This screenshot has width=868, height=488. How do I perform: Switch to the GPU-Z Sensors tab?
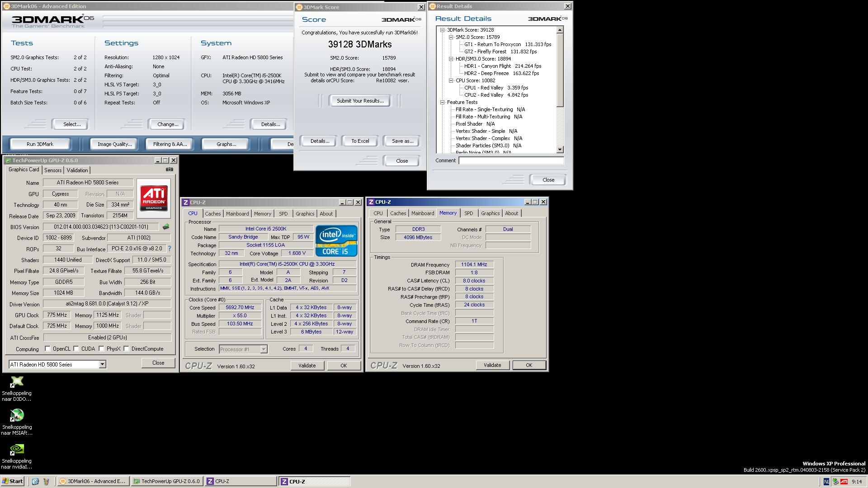coord(53,170)
